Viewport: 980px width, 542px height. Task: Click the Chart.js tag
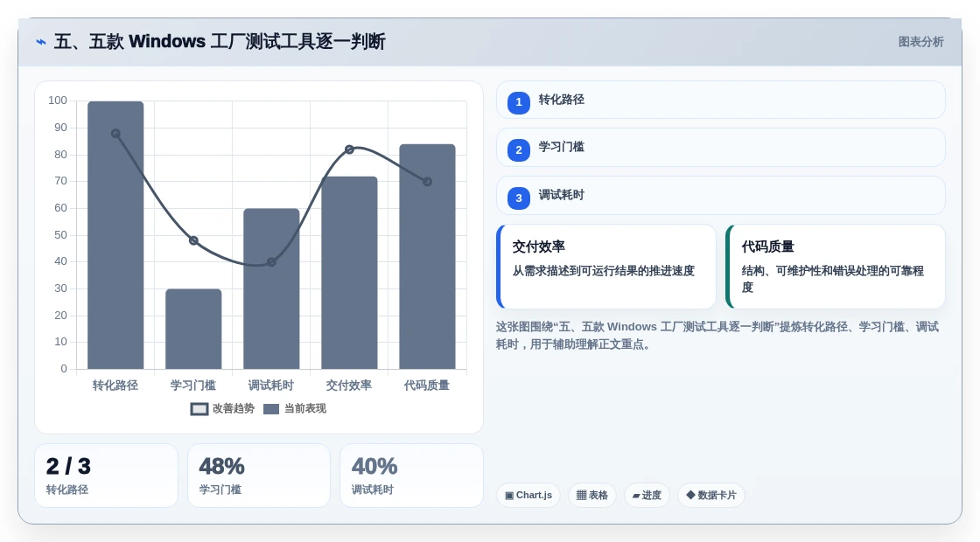[528, 495]
